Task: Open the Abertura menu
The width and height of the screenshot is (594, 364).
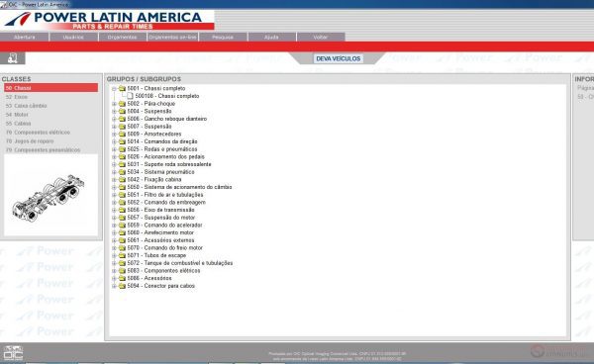Action: [x=25, y=37]
